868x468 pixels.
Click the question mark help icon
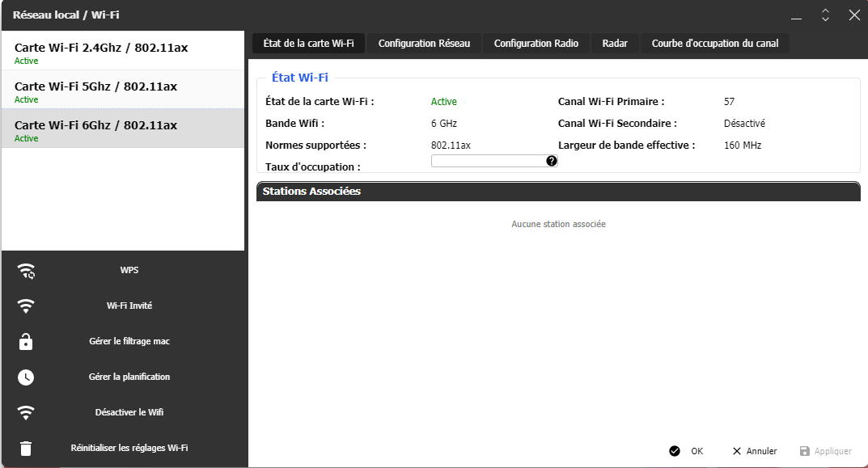pyautogui.click(x=552, y=161)
